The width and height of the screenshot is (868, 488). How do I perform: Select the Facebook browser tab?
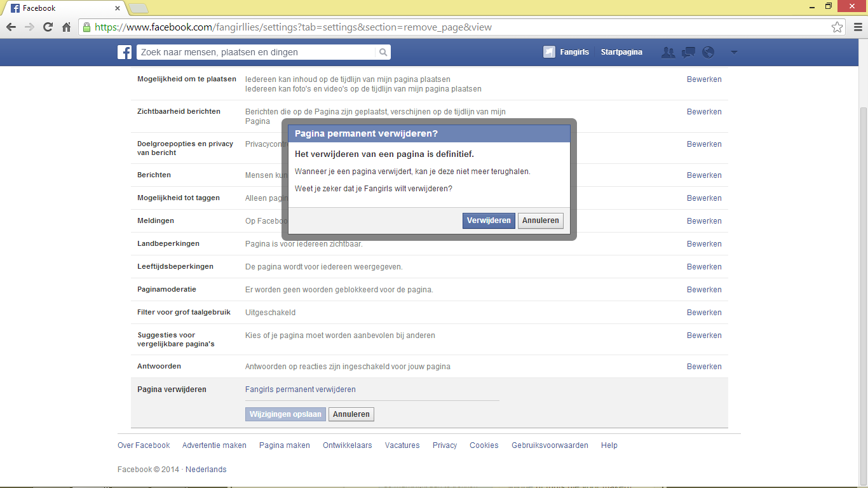click(x=64, y=8)
